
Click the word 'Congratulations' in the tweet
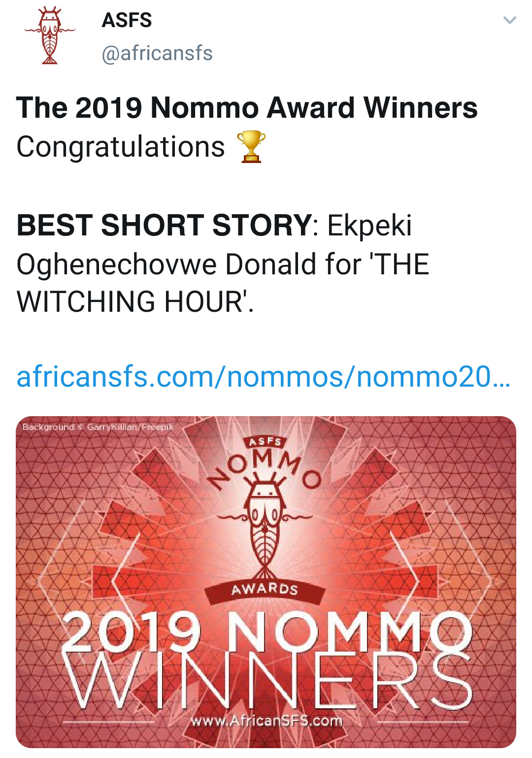click(121, 147)
